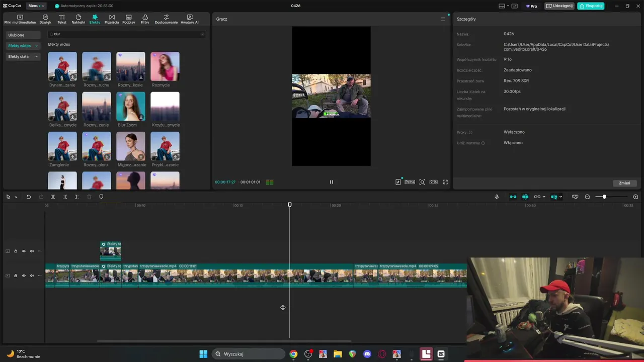Select the Zamglenie effect thumbnail
644x362 pixels.
coord(62,146)
